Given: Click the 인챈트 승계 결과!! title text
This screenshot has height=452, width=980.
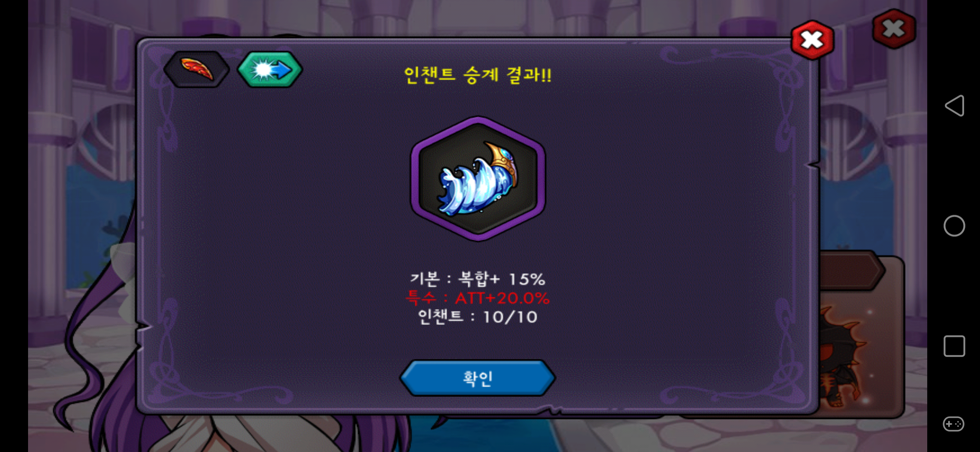Looking at the screenshot, I should 478,75.
